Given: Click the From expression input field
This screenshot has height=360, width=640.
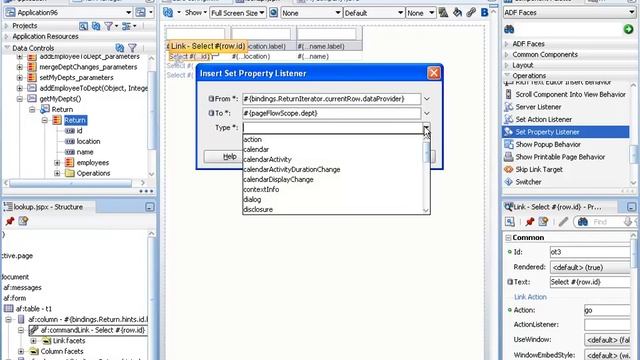Looking at the screenshot, I should tap(331, 99).
